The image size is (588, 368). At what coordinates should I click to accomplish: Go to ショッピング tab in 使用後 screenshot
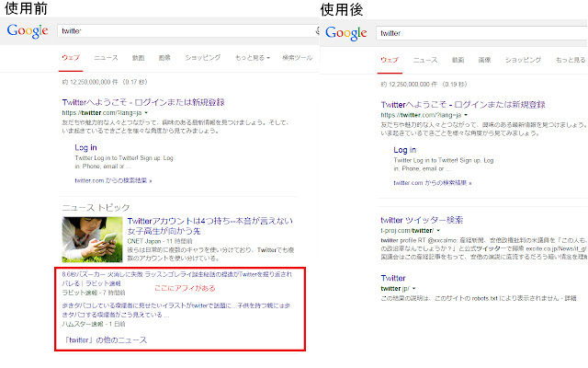point(523,60)
